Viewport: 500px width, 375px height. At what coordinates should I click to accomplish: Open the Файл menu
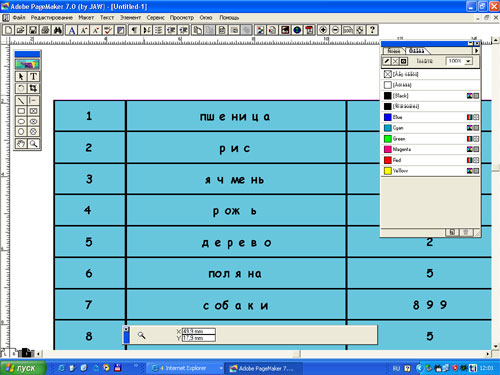pos(19,18)
